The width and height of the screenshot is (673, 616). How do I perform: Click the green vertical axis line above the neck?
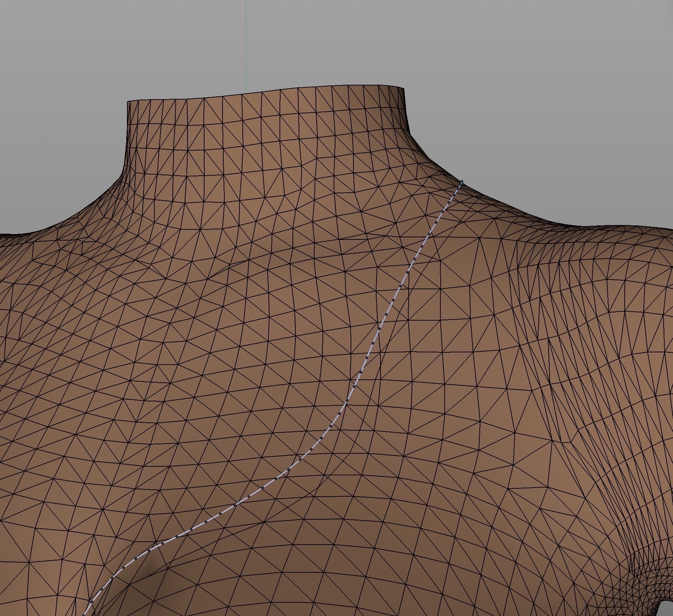[246, 46]
